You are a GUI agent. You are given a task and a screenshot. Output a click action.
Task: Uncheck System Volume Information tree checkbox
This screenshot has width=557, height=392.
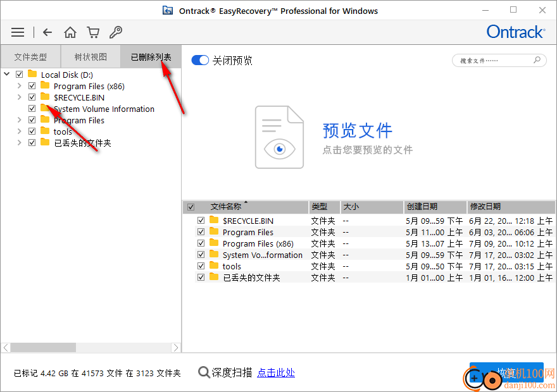pos(32,109)
